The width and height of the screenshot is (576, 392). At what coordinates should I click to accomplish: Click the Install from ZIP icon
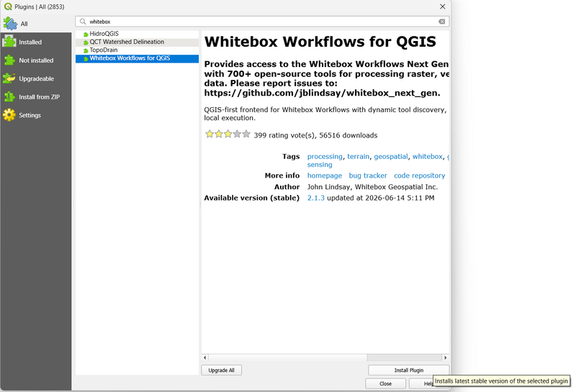tap(9, 96)
